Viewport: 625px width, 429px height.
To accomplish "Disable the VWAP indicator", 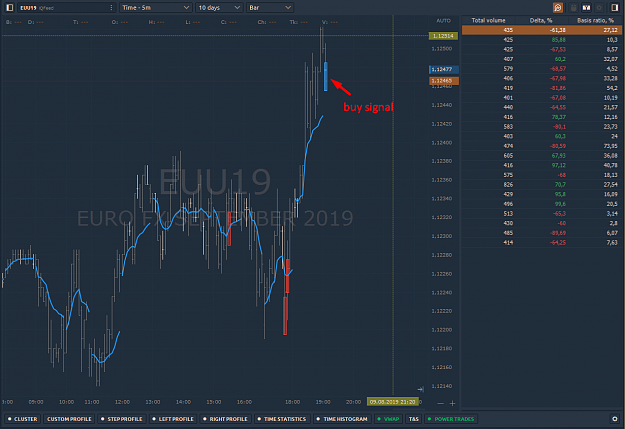I will (388, 419).
